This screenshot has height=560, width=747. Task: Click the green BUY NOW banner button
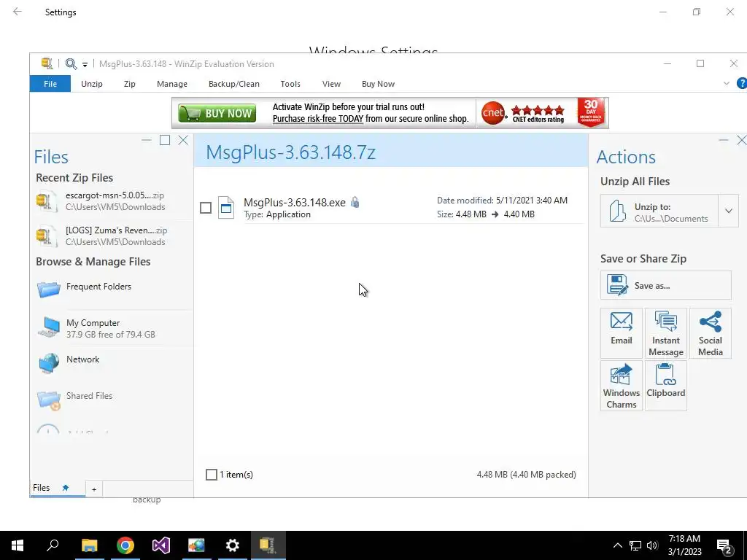pos(217,113)
